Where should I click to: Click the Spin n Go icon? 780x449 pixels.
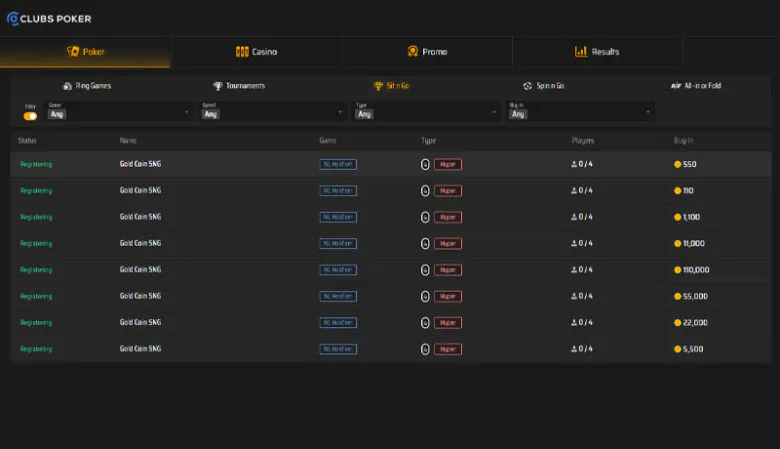click(527, 86)
